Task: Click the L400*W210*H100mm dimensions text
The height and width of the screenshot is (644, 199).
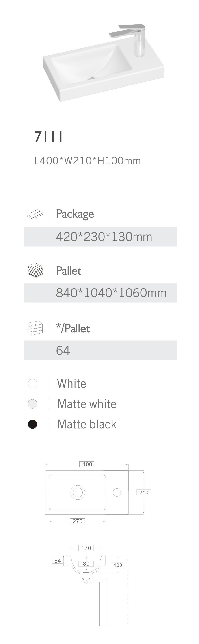Action: (87, 161)
